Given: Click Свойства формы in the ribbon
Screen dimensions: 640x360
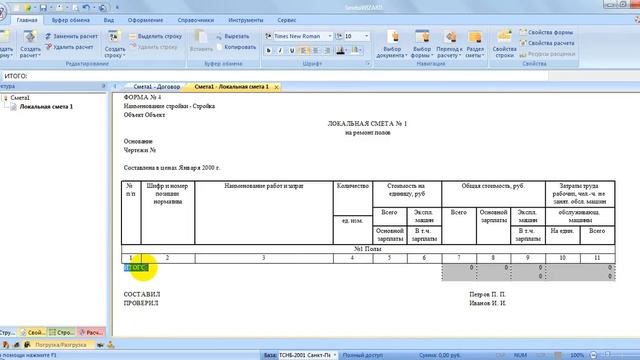Looking at the screenshot, I should 547,32.
